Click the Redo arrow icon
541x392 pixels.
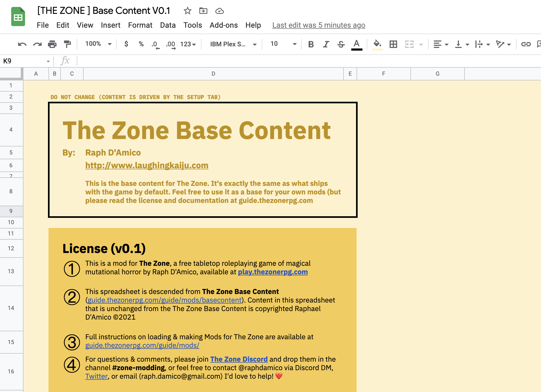pos(37,44)
